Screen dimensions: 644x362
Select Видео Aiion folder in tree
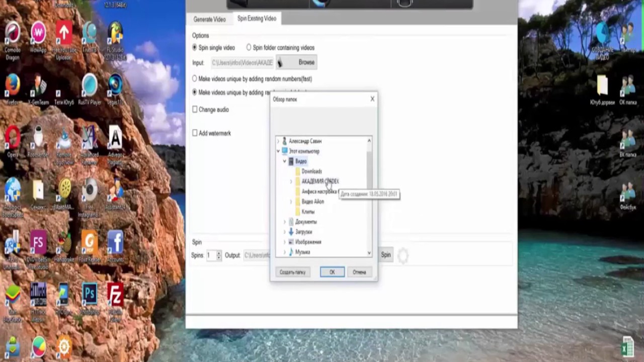pos(312,202)
